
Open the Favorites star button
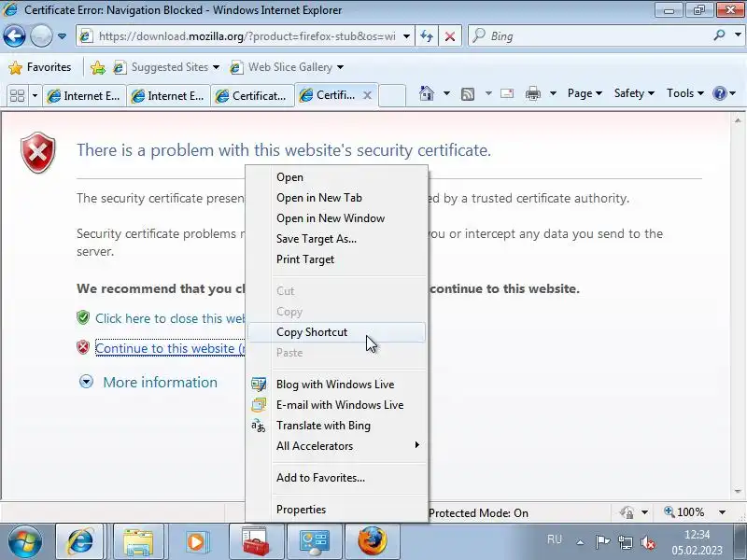(40, 67)
